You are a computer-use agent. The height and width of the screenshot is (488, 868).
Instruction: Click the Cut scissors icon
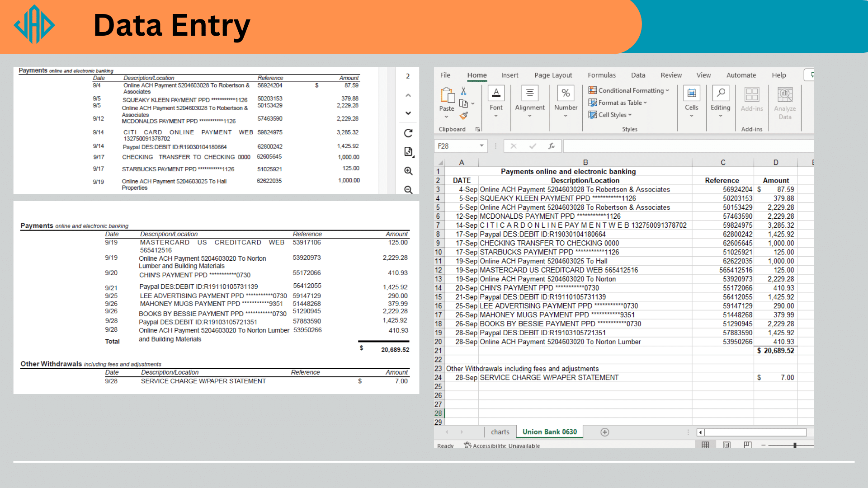[463, 91]
